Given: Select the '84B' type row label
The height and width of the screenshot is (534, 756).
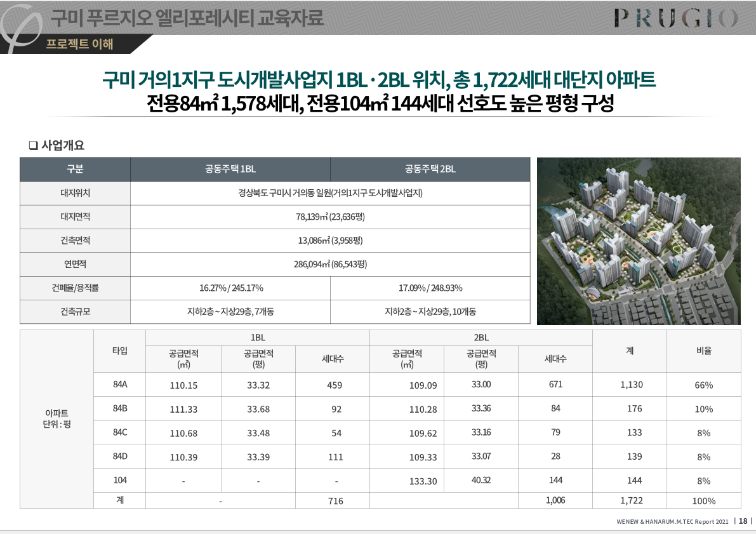Looking at the screenshot, I should pos(119,408).
